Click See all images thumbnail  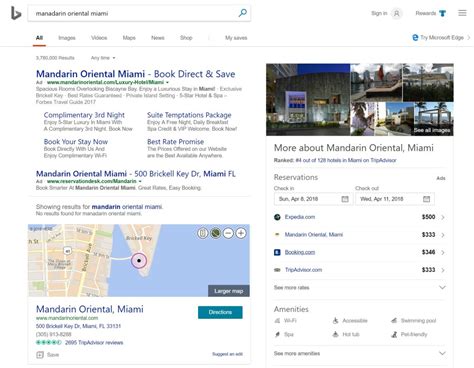point(434,119)
